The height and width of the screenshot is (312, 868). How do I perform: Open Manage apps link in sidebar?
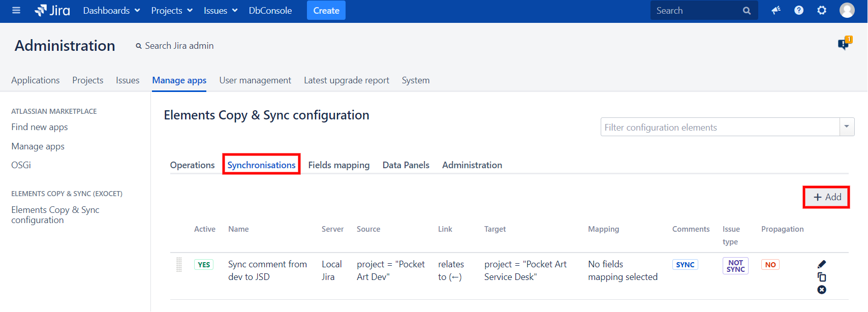[x=38, y=146]
